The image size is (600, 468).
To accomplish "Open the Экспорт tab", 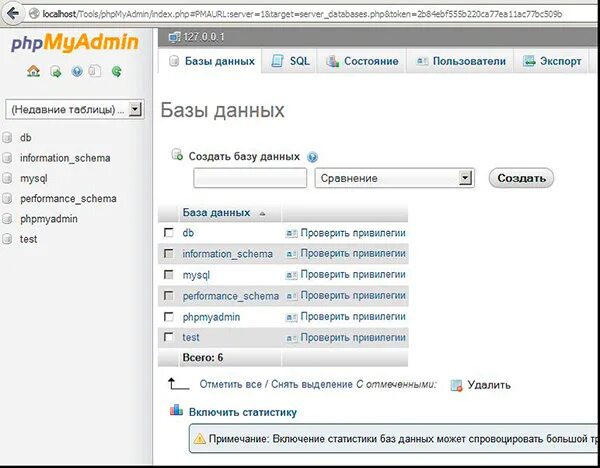I will click(551, 61).
